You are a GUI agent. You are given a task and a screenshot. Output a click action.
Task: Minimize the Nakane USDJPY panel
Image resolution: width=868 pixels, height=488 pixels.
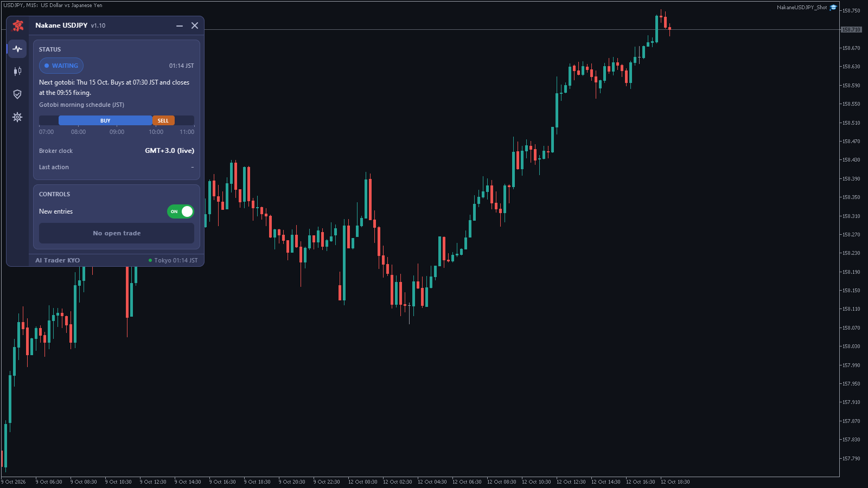pos(180,25)
